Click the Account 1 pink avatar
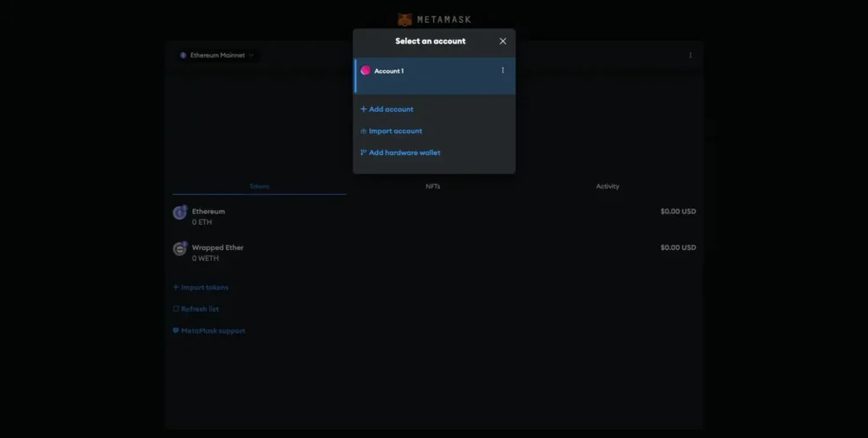 365,70
